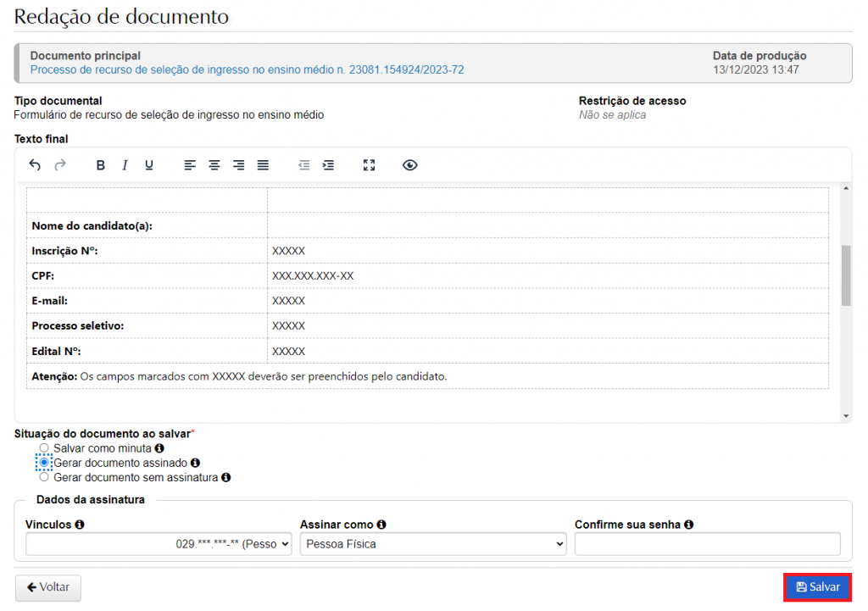Click the 'Confirme sua senha' password field
868x611 pixels.
(707, 544)
